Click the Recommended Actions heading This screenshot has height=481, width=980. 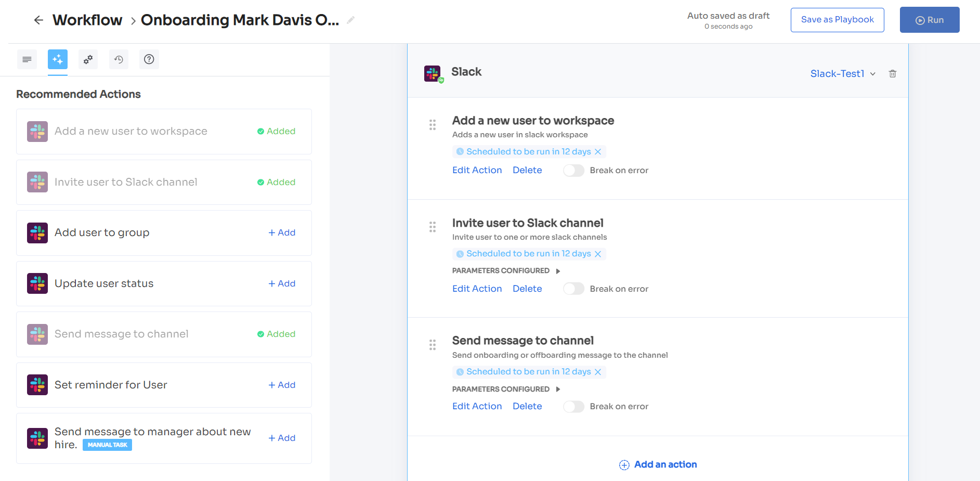coord(79,94)
